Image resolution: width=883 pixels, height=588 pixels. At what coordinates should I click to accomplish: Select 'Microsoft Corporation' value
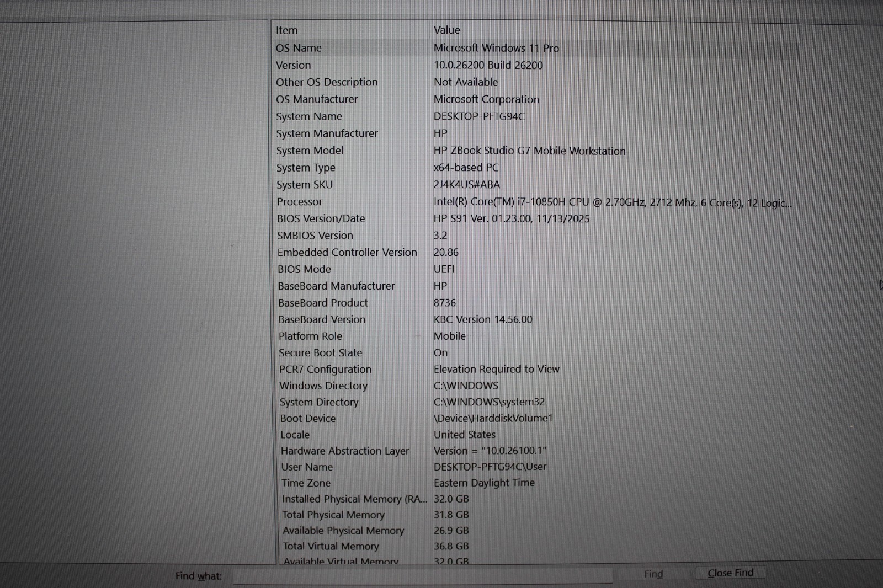point(486,99)
